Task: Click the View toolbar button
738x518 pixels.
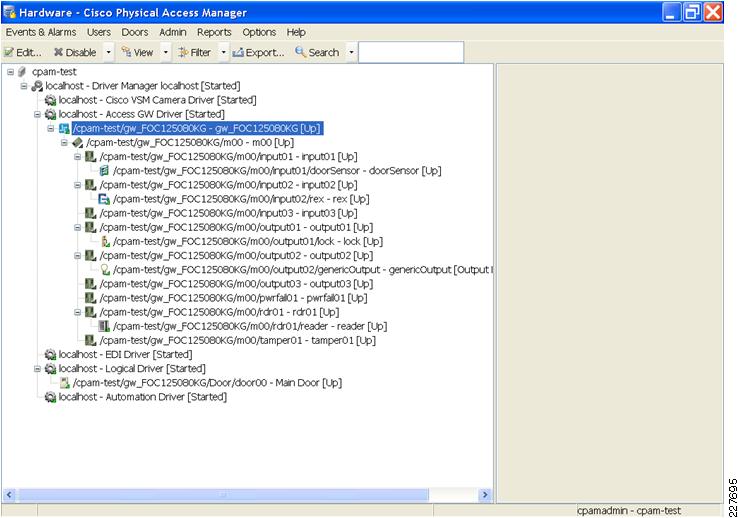Action: (138, 52)
